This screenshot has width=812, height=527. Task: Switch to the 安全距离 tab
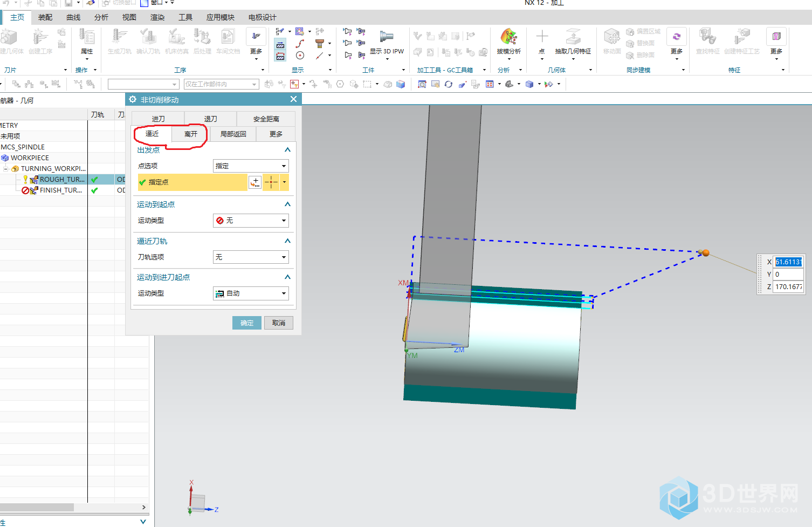pos(266,119)
